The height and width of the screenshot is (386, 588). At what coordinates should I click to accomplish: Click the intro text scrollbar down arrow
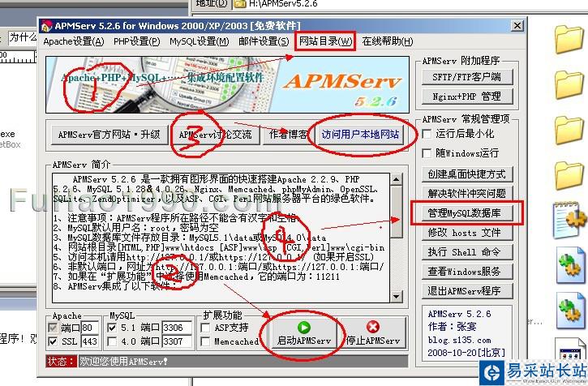click(396, 297)
